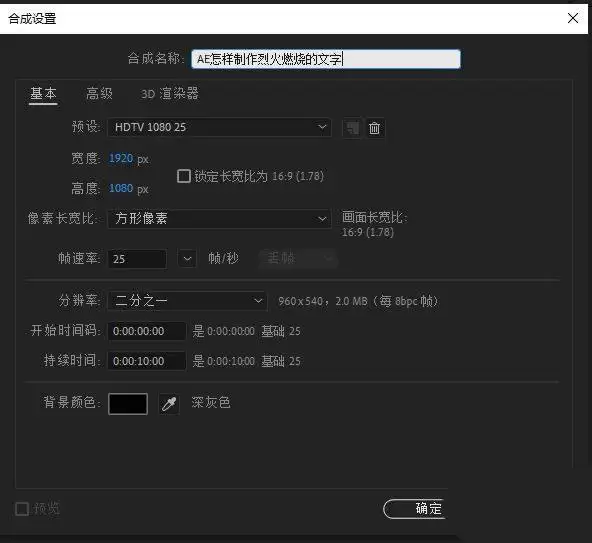Open the 分辨率 二分之一 dropdown
Image resolution: width=592 pixels, height=543 pixels.
point(187,301)
